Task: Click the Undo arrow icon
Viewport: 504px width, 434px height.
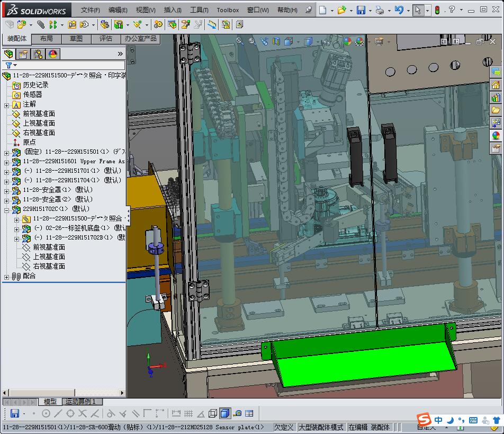Action: coord(399,10)
